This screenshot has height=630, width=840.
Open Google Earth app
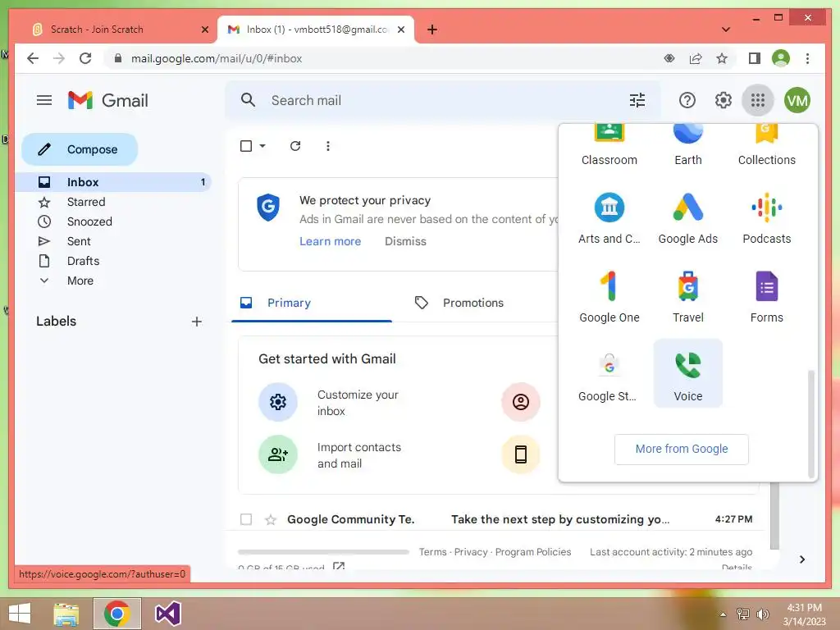pos(688,144)
